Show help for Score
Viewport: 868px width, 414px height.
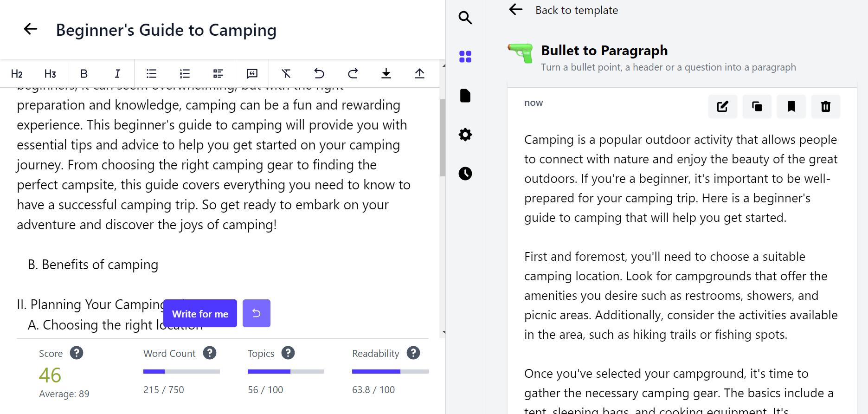(x=77, y=353)
